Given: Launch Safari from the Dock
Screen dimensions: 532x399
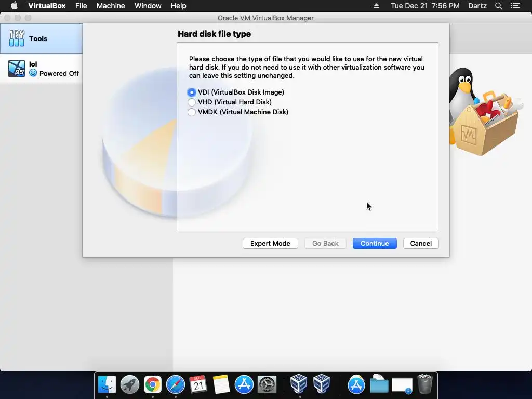Looking at the screenshot, I should (x=176, y=384).
